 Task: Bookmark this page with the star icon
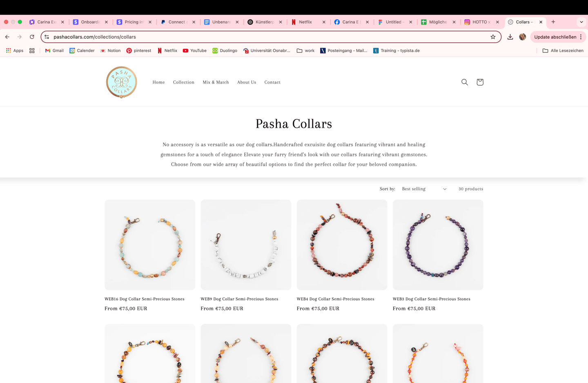493,37
